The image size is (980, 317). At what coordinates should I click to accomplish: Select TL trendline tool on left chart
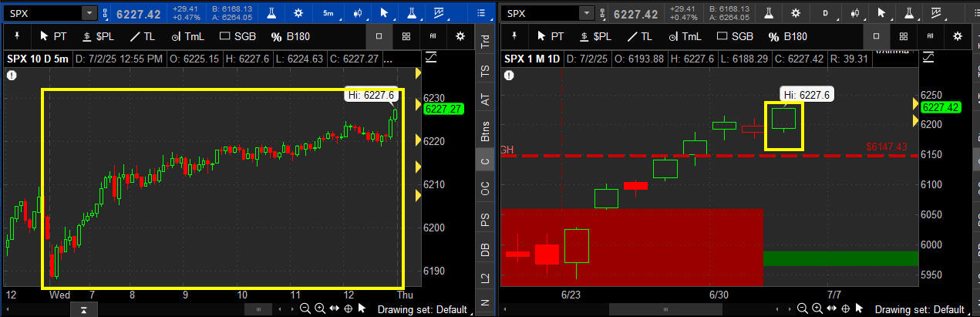[143, 36]
